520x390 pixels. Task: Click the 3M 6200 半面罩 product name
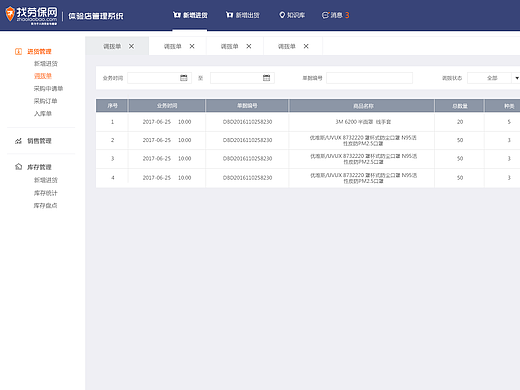(363, 122)
